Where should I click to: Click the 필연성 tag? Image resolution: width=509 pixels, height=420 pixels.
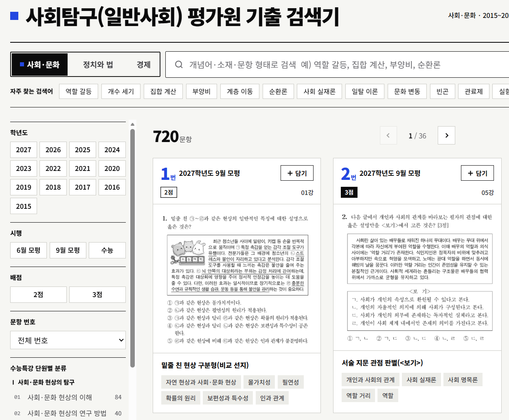click(291, 382)
